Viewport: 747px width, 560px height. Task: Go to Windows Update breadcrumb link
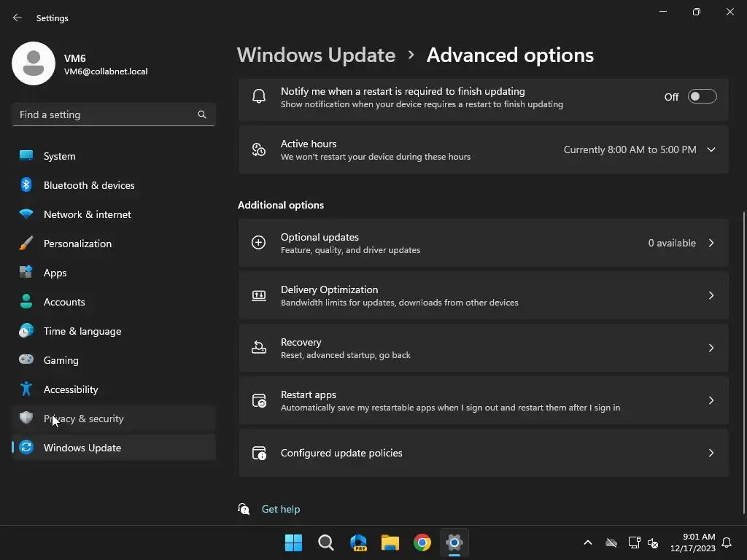[316, 55]
